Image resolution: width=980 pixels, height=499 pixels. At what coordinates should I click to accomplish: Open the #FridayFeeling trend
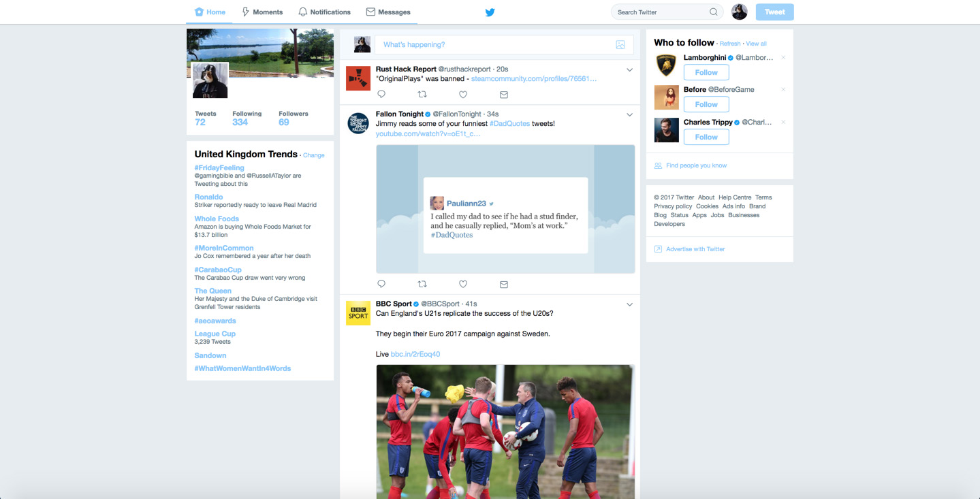pos(219,167)
